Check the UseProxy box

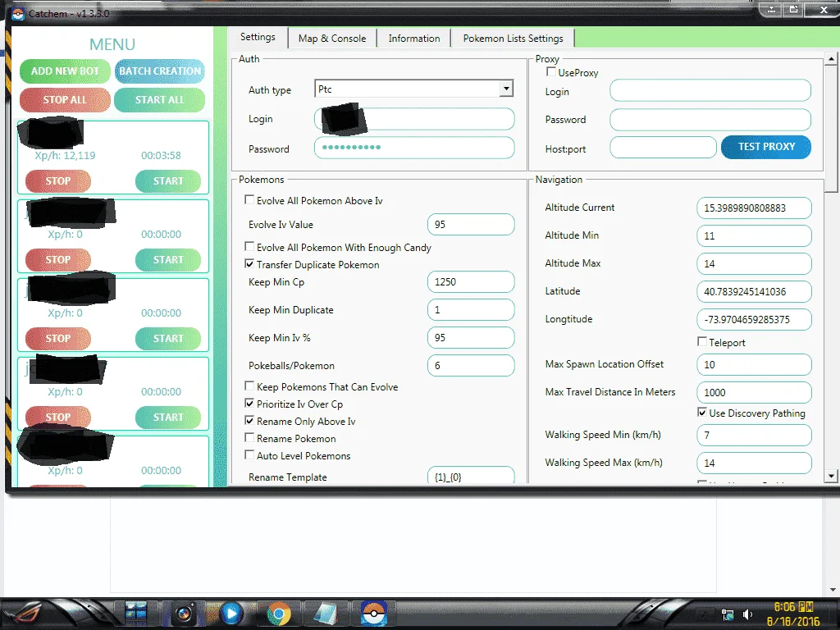[550, 71]
